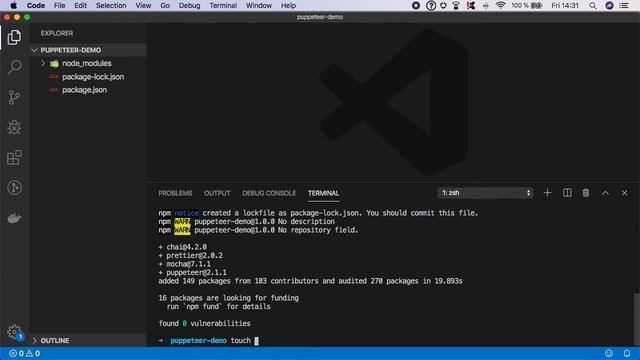This screenshot has height=360, width=640.
Task: Click '+ chai@4.2.0' terminal line
Action: (182, 247)
